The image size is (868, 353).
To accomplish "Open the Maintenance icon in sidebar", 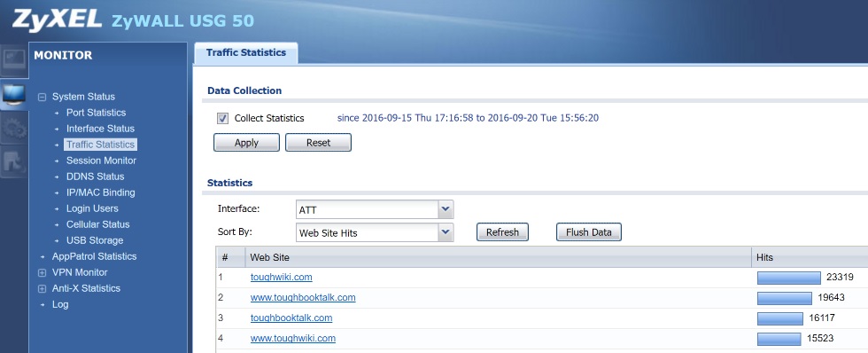I will [x=14, y=161].
